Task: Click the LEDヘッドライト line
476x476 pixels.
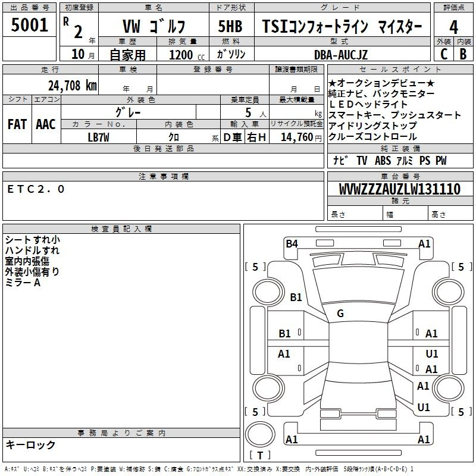Action: (368, 104)
